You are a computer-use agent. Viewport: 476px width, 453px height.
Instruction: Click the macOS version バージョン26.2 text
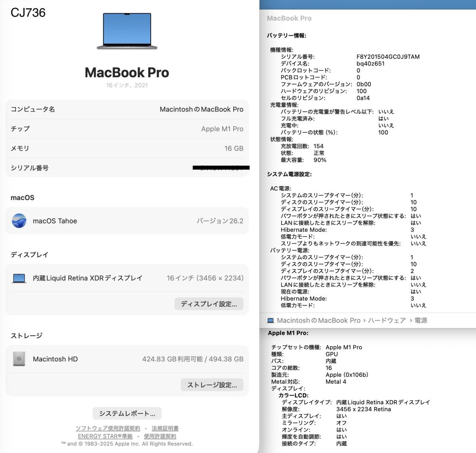(x=220, y=221)
